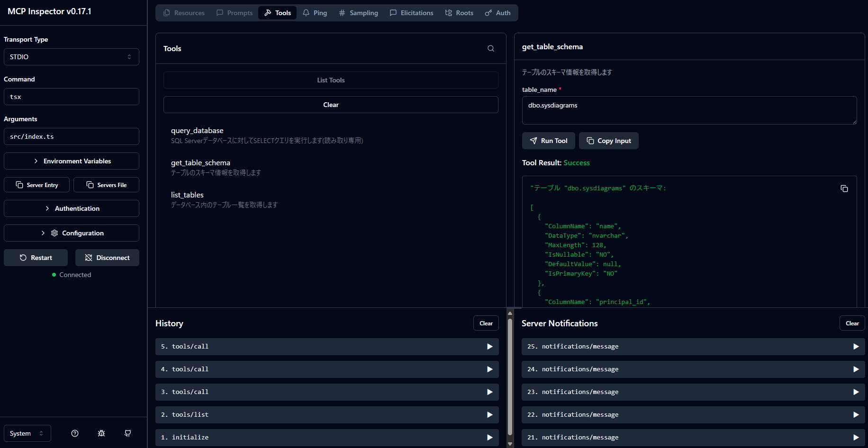This screenshot has height=448, width=868.
Task: Click the table_name input field
Action: [x=689, y=110]
